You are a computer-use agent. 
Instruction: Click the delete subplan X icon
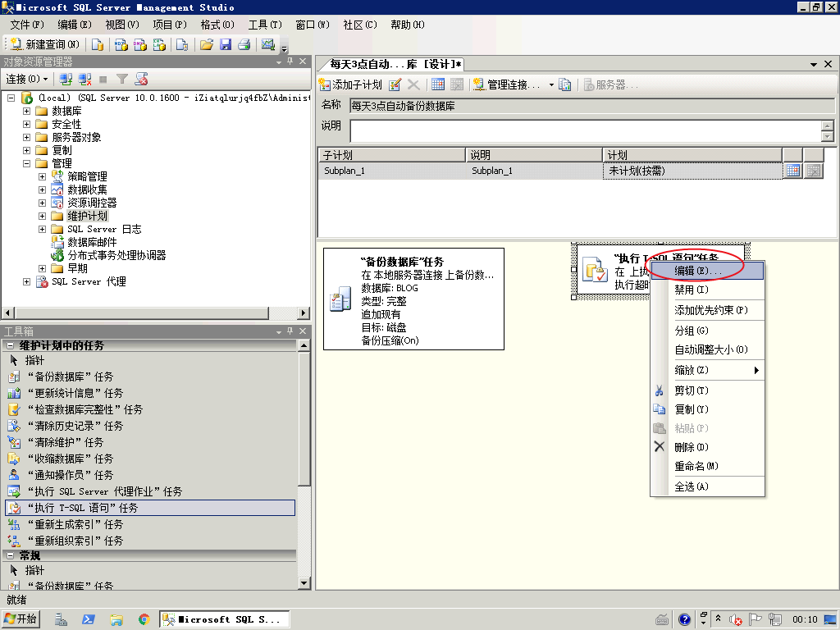tap(413, 84)
